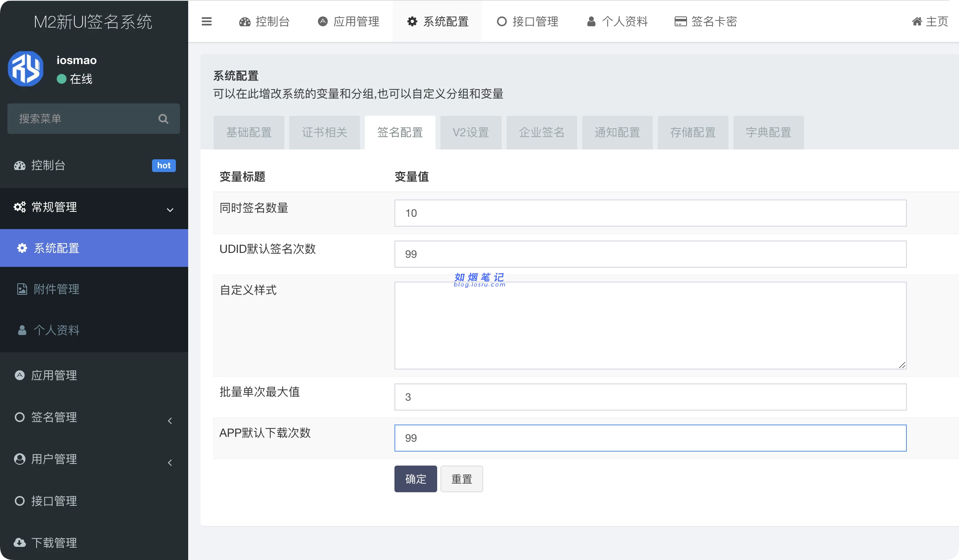
Task: Click the 自定义样式 textarea resize handle
Action: point(902,365)
